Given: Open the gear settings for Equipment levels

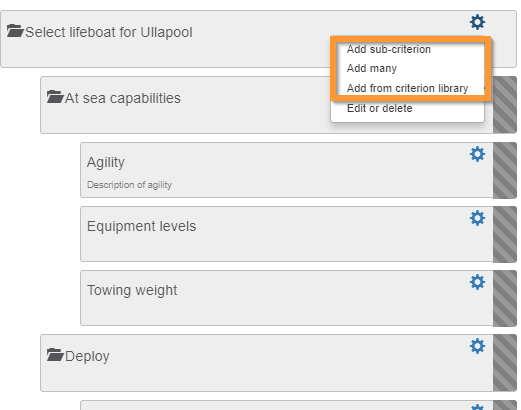Looking at the screenshot, I should coord(477,218).
